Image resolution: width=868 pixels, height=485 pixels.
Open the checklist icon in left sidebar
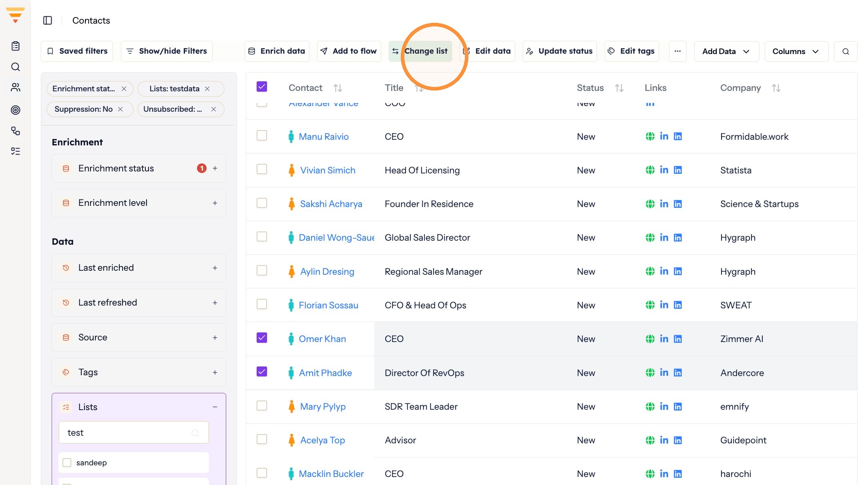[x=16, y=151]
